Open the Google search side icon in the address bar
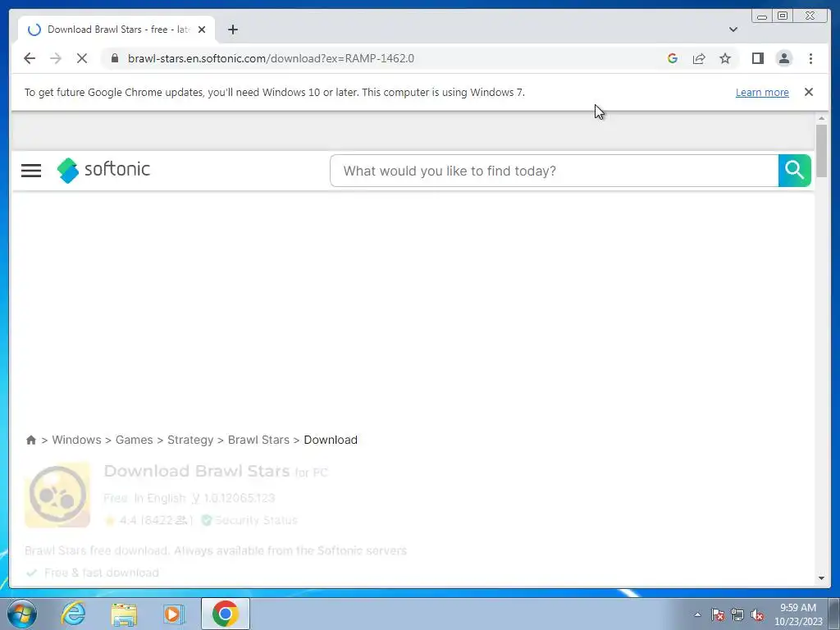The image size is (840, 630). pos(673,58)
